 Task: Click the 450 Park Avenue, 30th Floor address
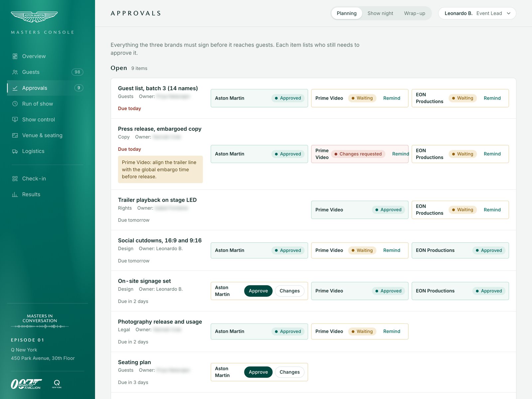click(x=43, y=358)
